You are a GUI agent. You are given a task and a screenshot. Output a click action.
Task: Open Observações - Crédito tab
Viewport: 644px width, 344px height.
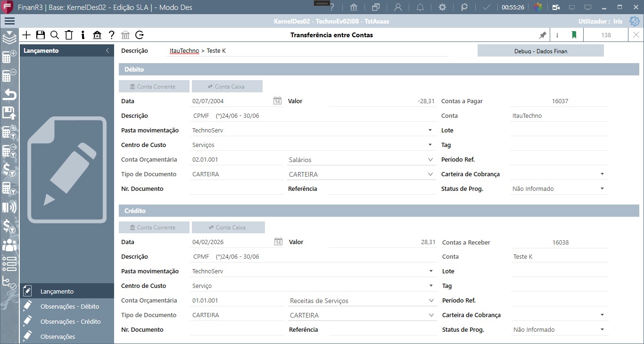[x=67, y=321]
